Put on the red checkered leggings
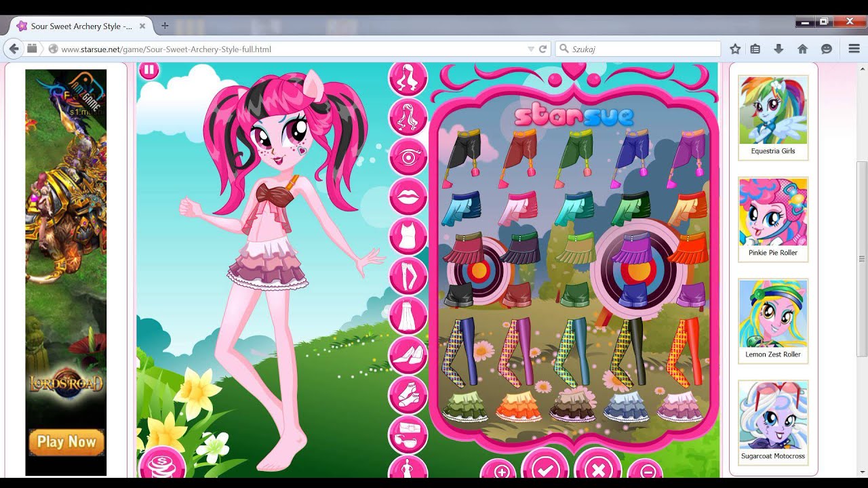Screen dimensions: 868x488 coord(684,352)
